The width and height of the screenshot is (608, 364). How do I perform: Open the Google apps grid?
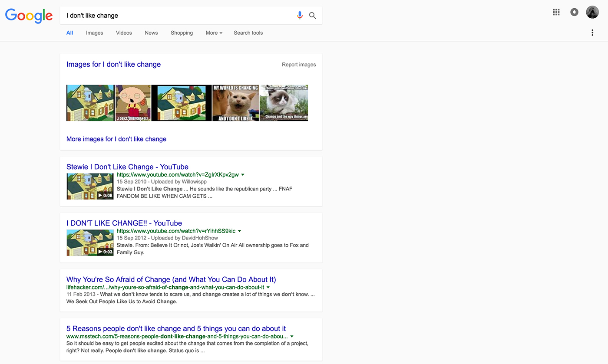coord(556,12)
